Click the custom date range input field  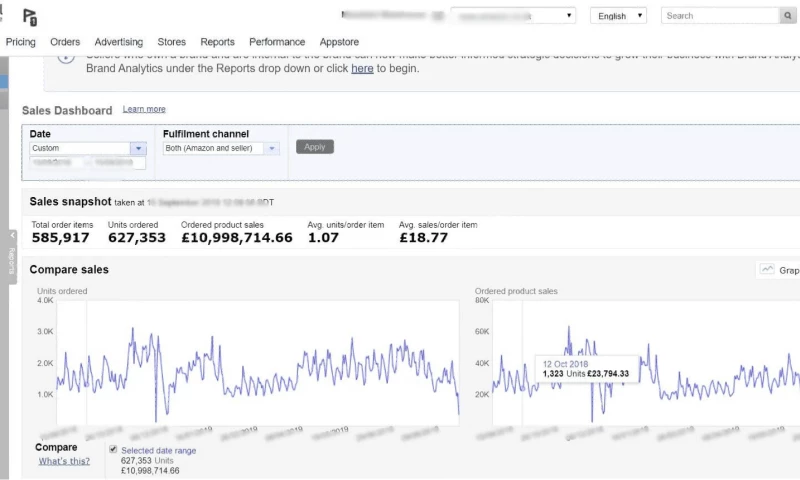[x=88, y=162]
